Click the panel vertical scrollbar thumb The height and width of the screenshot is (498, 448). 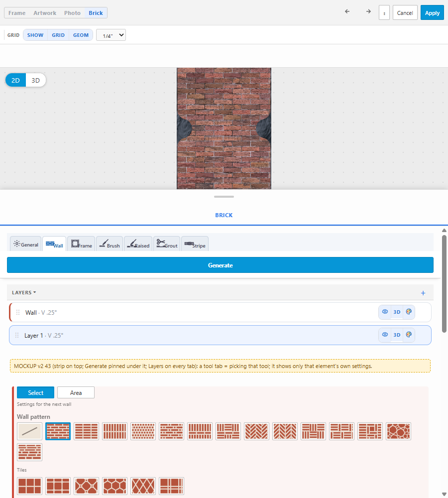click(x=444, y=284)
